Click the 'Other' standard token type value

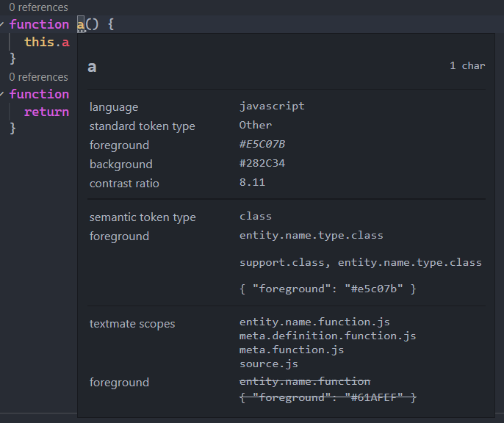[256, 125]
